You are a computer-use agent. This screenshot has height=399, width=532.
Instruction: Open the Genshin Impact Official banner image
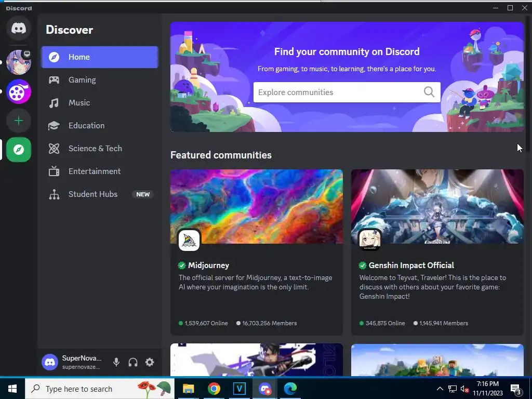click(x=437, y=206)
